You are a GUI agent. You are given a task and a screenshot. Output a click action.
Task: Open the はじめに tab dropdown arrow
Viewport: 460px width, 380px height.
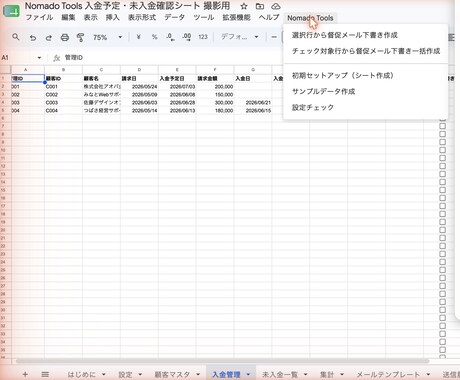(x=104, y=374)
